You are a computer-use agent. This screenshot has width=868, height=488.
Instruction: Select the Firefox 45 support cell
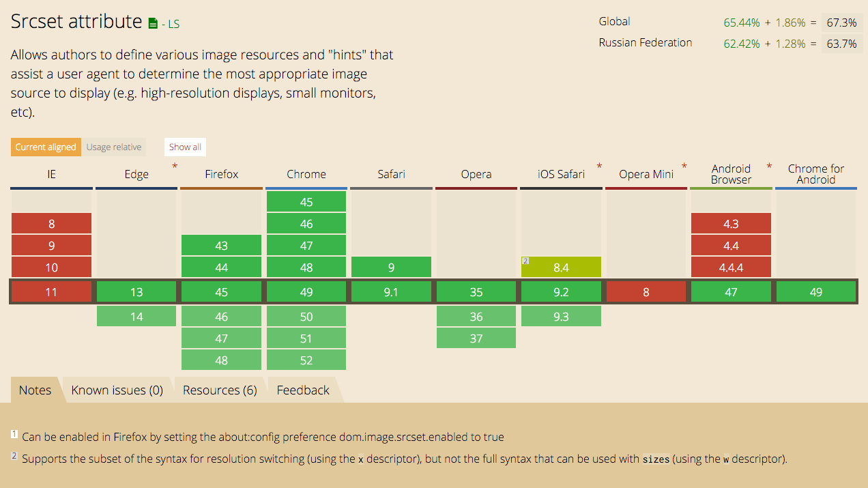[222, 292]
